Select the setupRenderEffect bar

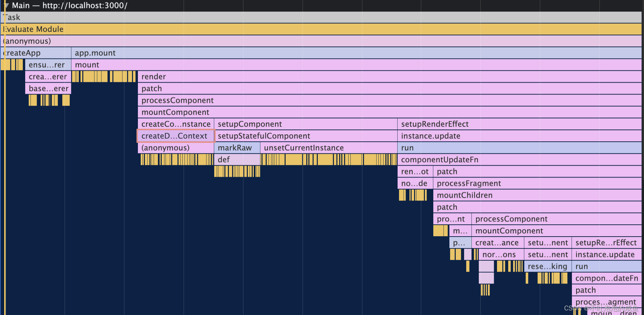tap(520, 125)
